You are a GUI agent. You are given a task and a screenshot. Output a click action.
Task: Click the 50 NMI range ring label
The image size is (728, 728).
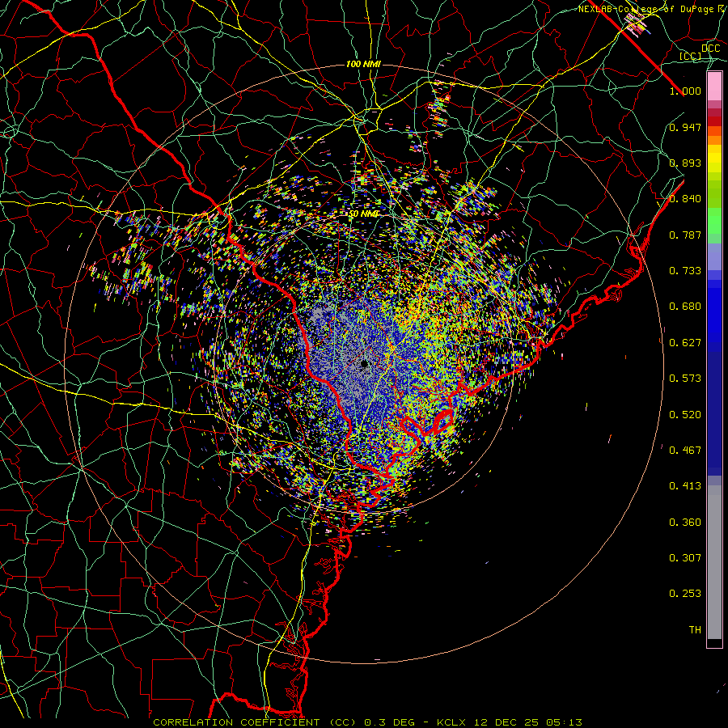[363, 214]
